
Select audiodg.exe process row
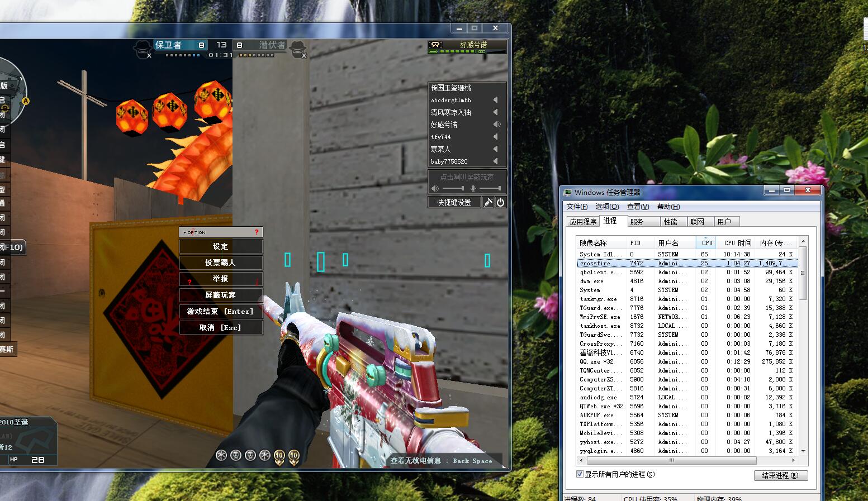pos(687,397)
